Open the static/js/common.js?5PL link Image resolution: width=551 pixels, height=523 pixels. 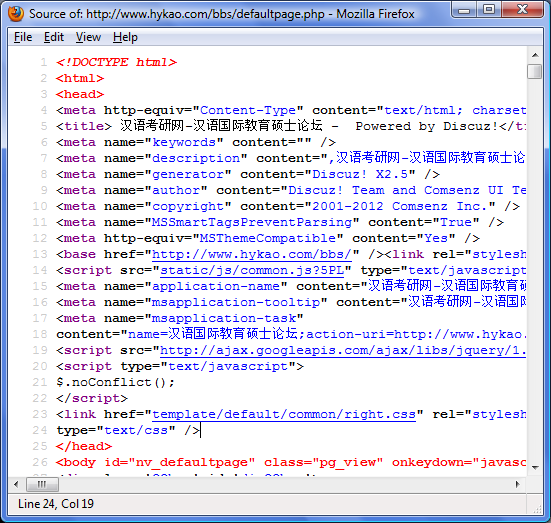252,270
